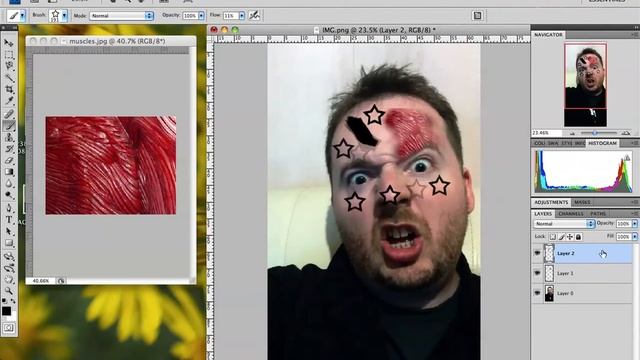Select the Eyedropper tool

point(9,101)
